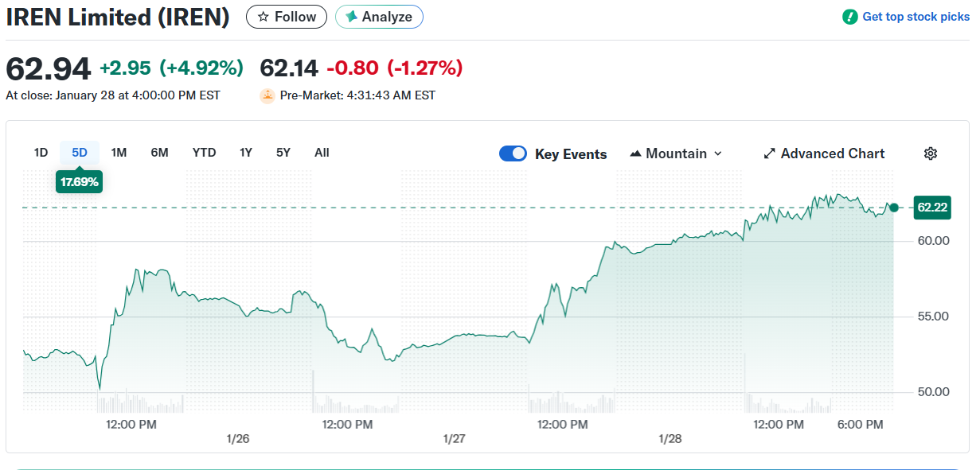
Task: Click the Mountain chart type icon
Action: point(635,153)
